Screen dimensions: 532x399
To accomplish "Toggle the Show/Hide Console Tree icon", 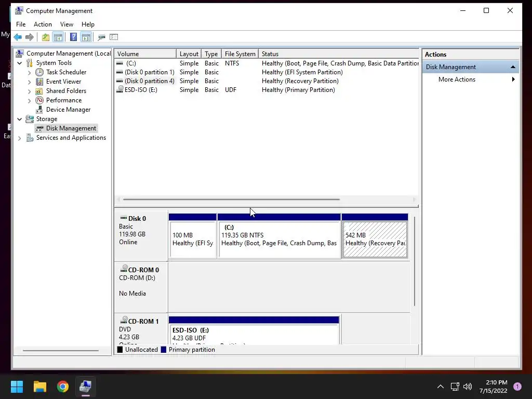I will point(58,37).
